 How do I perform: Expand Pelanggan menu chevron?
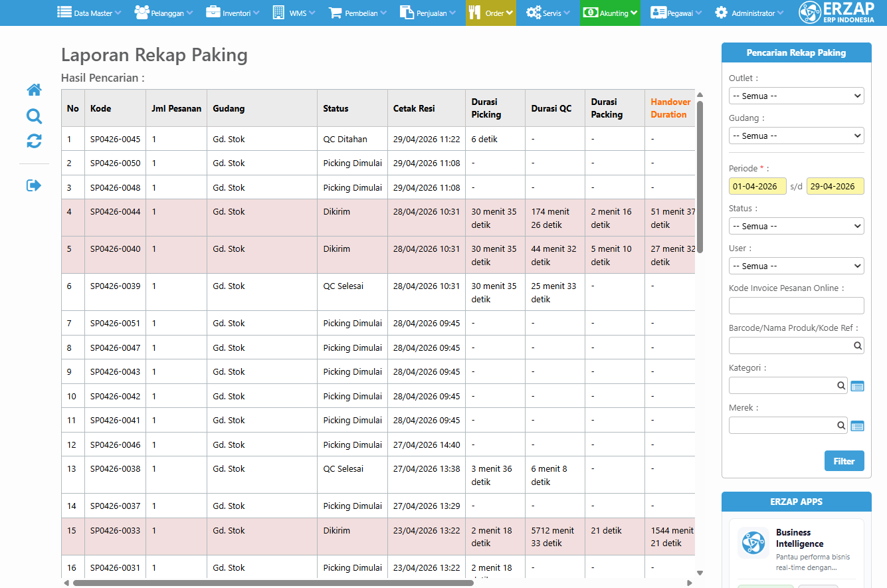click(x=189, y=13)
